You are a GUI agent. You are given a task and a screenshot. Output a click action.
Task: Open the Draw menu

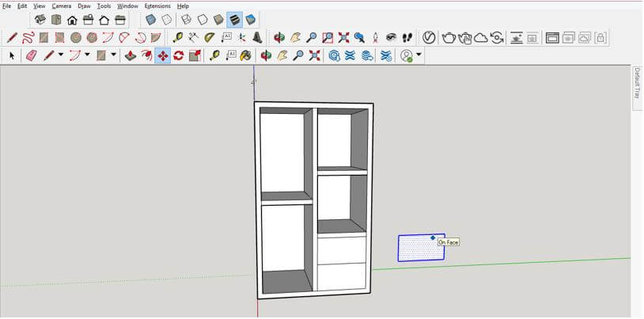(x=84, y=6)
